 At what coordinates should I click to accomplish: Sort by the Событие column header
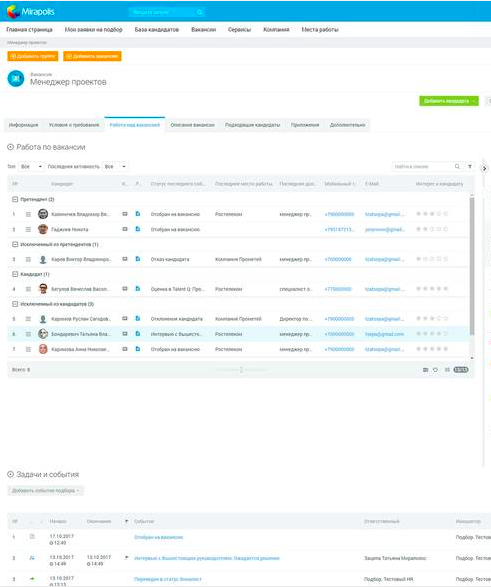[x=144, y=521]
